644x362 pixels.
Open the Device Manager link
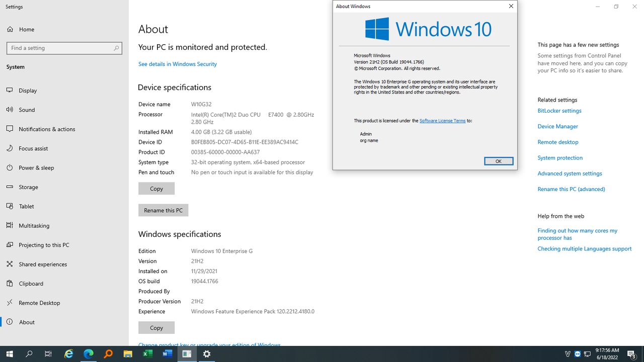click(x=557, y=126)
